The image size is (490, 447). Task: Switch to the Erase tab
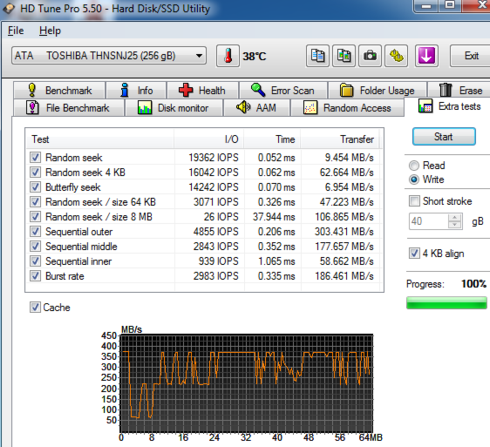[459, 90]
